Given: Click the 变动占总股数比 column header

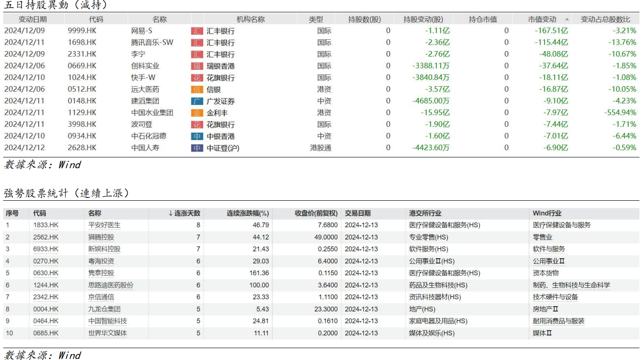Looking at the screenshot, I should click(x=606, y=19).
